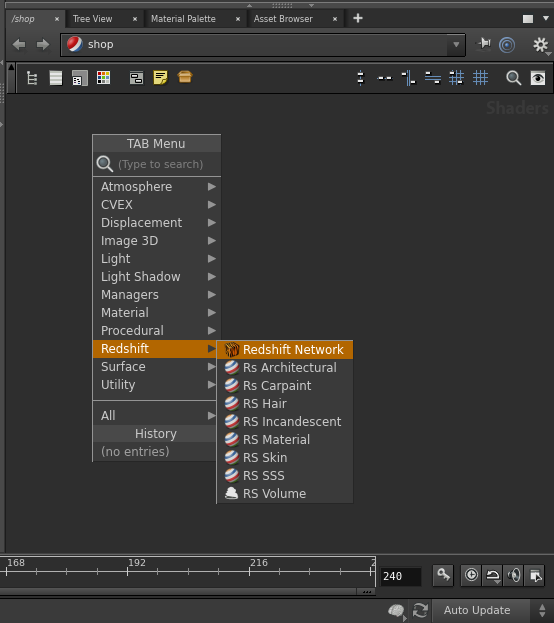
Task: Go back with the left arrow button
Action: click(19, 44)
